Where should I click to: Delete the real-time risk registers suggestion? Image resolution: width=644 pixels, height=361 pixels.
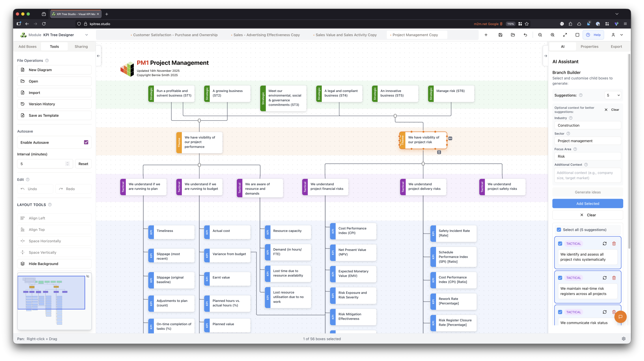point(614,278)
